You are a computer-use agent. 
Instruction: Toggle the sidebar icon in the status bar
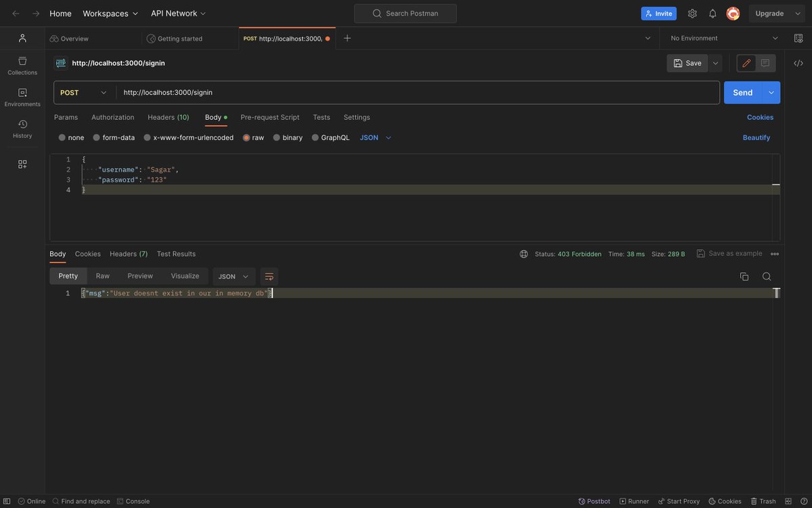pyautogui.click(x=7, y=501)
